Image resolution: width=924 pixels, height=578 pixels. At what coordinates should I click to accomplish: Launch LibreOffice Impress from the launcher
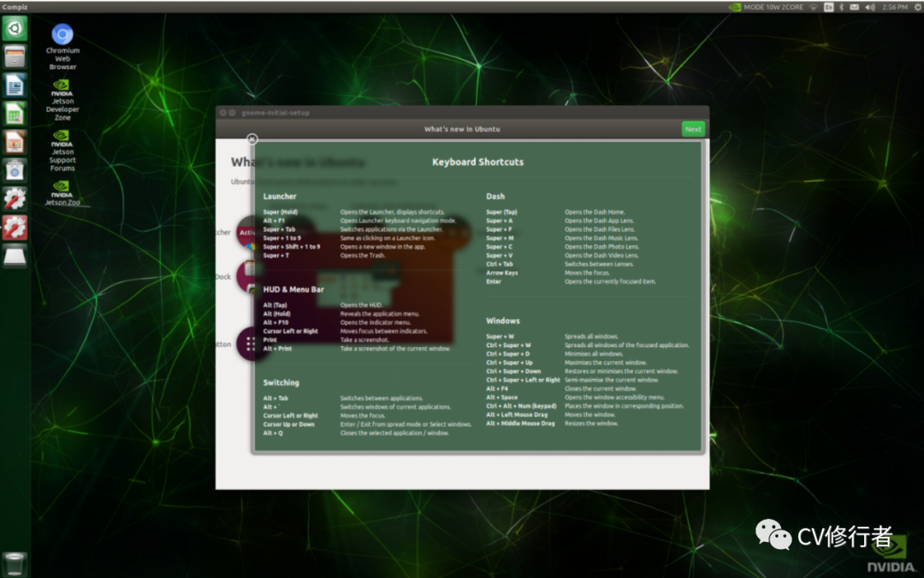15,142
